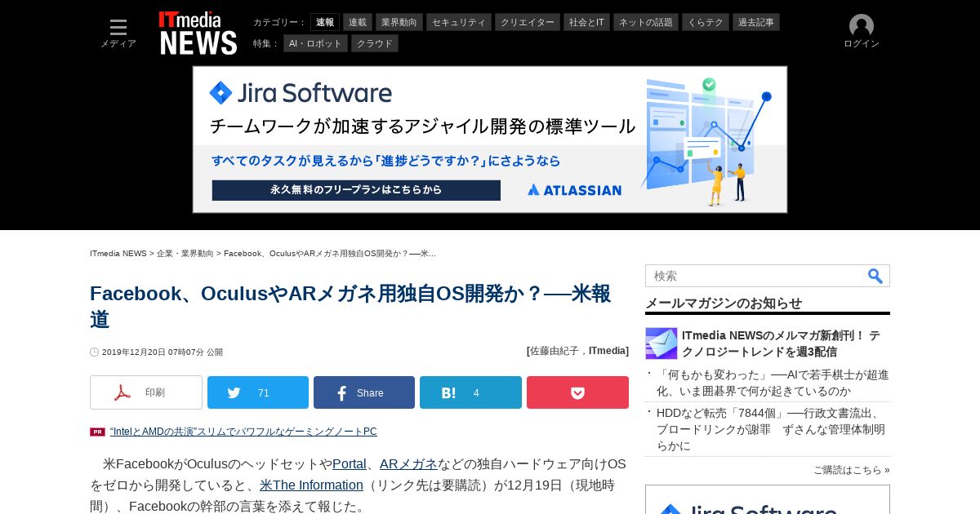Click the login avatar icon
The image size is (980, 514).
coord(862,26)
